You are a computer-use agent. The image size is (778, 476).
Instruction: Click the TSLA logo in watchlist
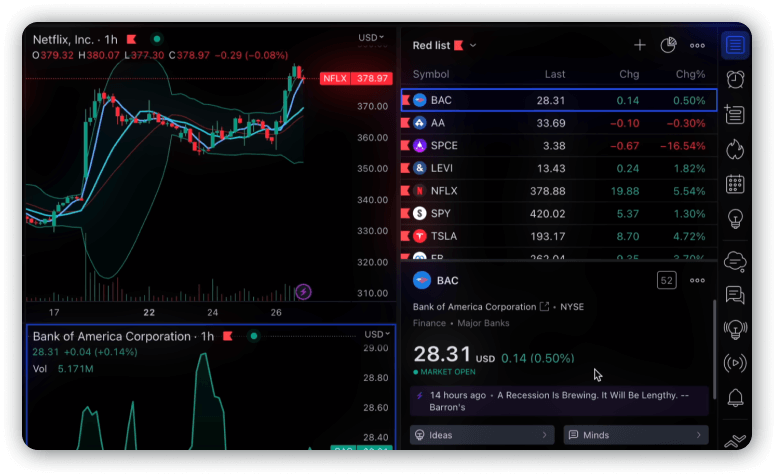coord(420,236)
